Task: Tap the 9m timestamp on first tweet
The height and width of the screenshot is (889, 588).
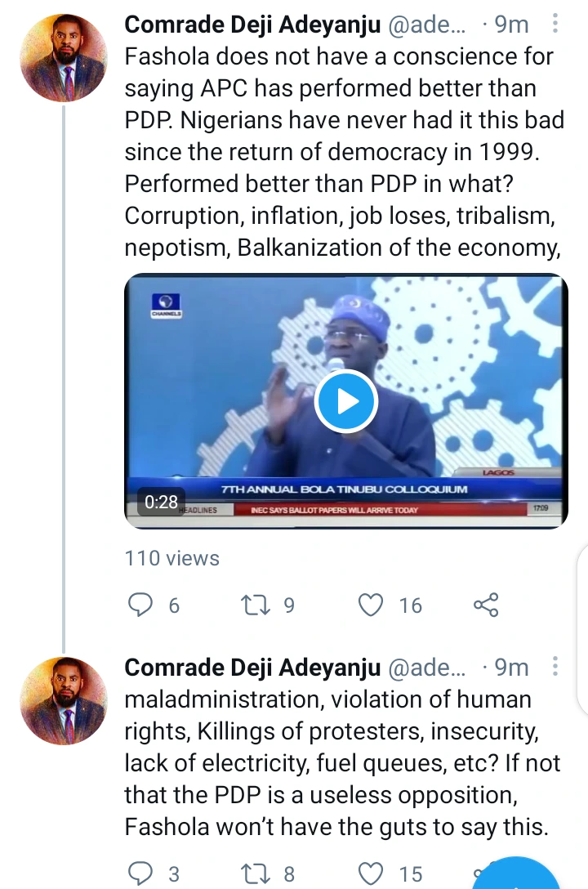Action: [511, 25]
